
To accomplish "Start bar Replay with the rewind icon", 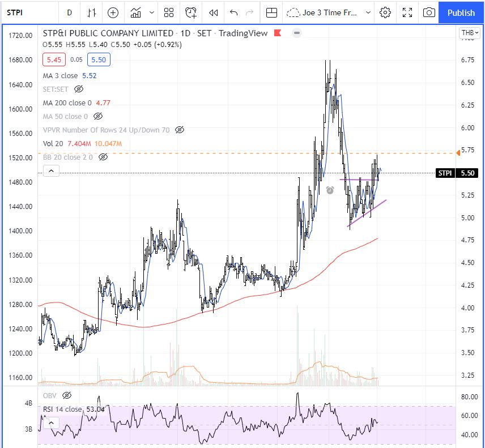I will click(x=214, y=12).
